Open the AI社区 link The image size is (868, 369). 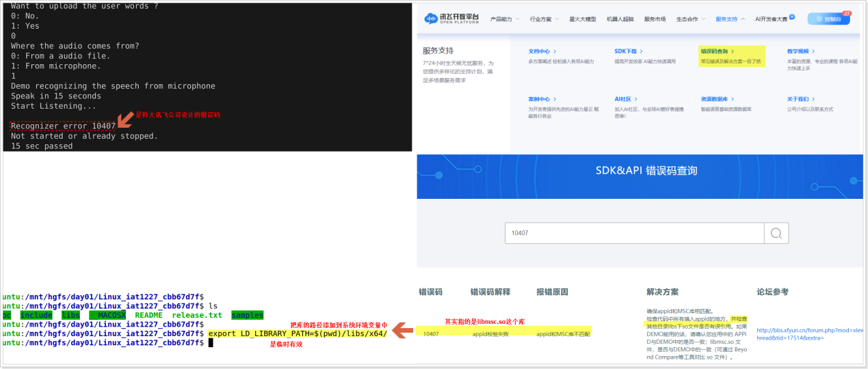pyautogui.click(x=626, y=99)
